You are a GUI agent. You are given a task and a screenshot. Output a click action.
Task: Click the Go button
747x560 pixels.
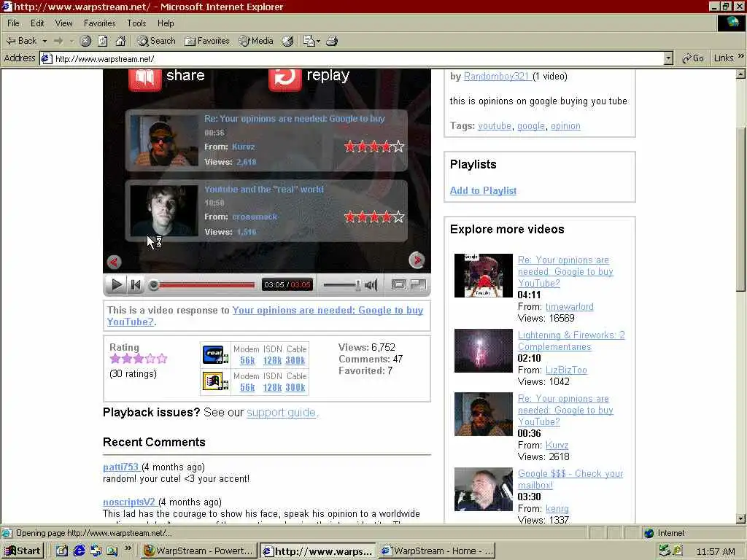point(693,58)
